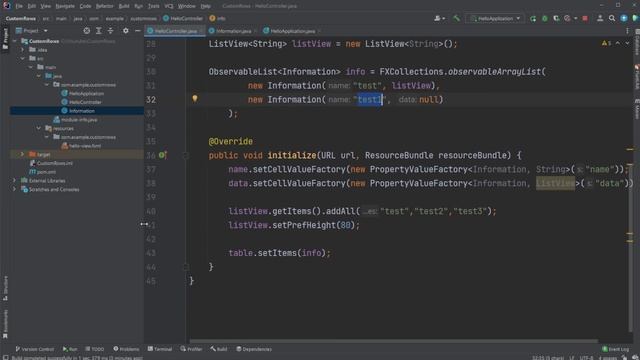Select pom.xml in project tree
640x360 pixels.
coord(43,172)
